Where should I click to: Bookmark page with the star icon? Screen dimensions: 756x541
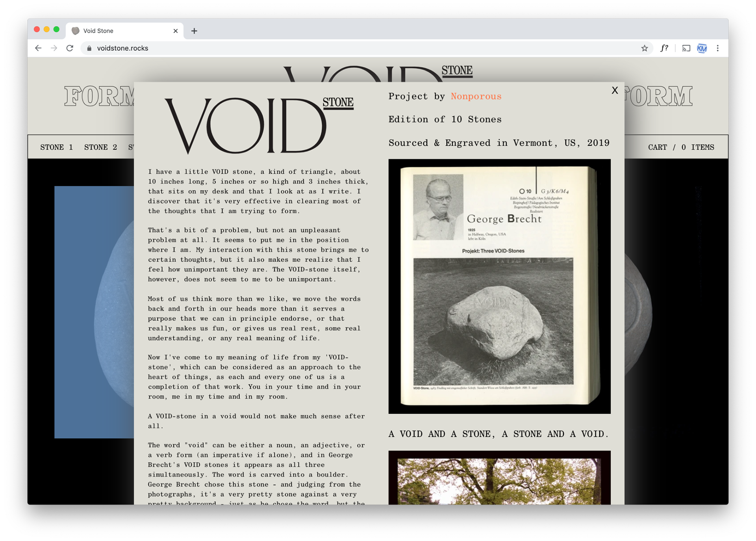(644, 48)
